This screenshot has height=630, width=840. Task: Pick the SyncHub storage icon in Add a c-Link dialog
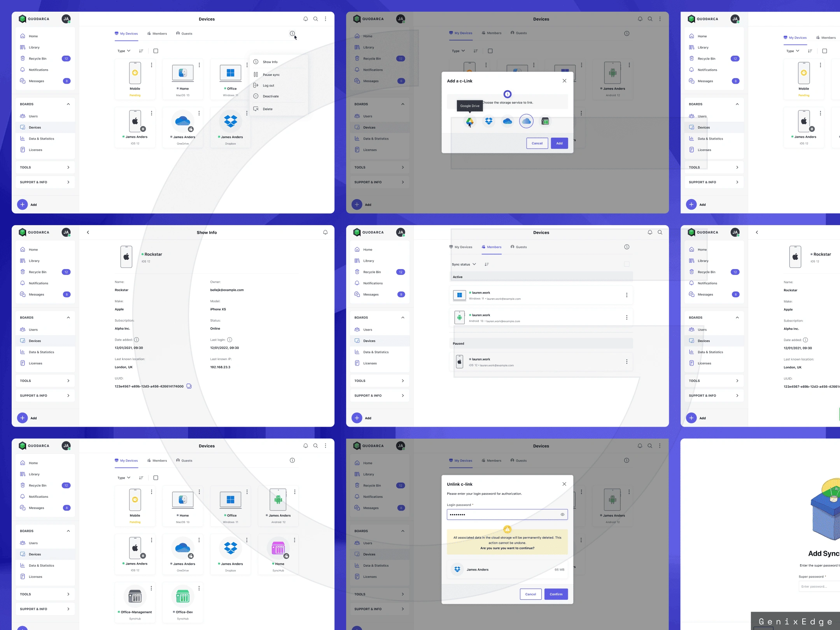click(545, 121)
